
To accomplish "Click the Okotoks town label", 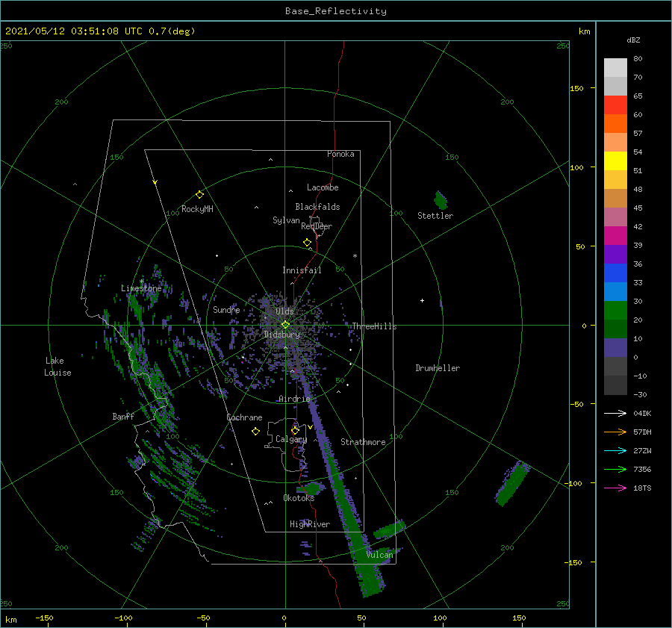I will pos(299,497).
